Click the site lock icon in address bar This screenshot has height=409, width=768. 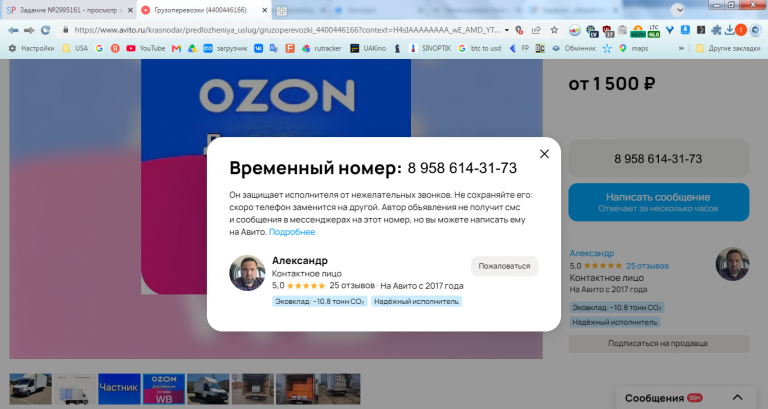click(66, 30)
